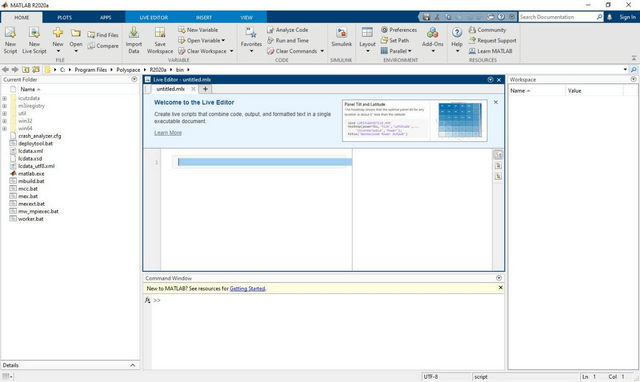Select the HOME tab
Viewport: 640px width, 382px height.
22,18
